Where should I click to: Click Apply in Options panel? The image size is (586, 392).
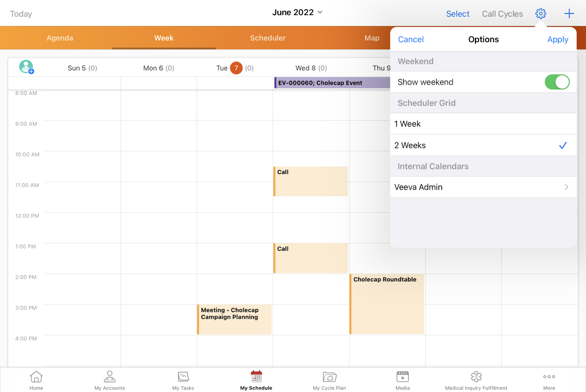pos(557,40)
